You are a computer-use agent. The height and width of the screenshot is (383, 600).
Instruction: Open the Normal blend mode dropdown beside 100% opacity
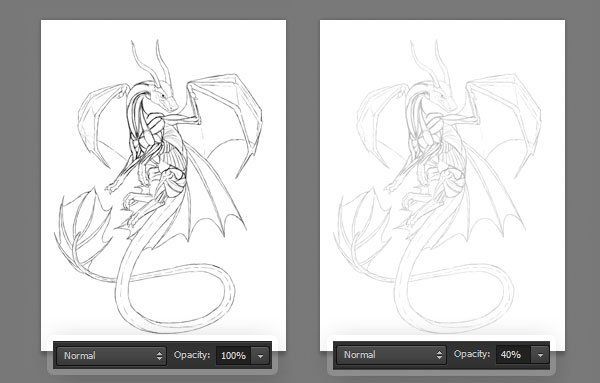(111, 356)
